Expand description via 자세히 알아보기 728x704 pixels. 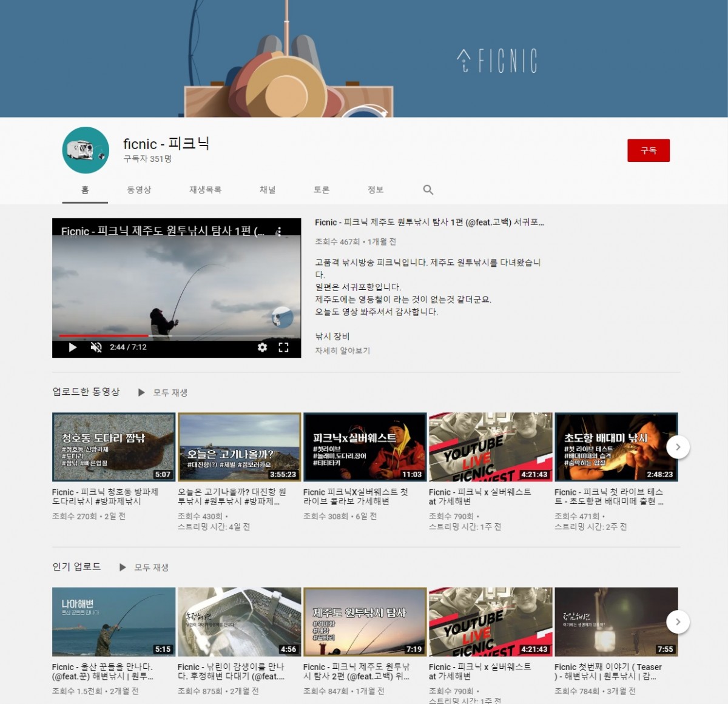pyautogui.click(x=342, y=350)
